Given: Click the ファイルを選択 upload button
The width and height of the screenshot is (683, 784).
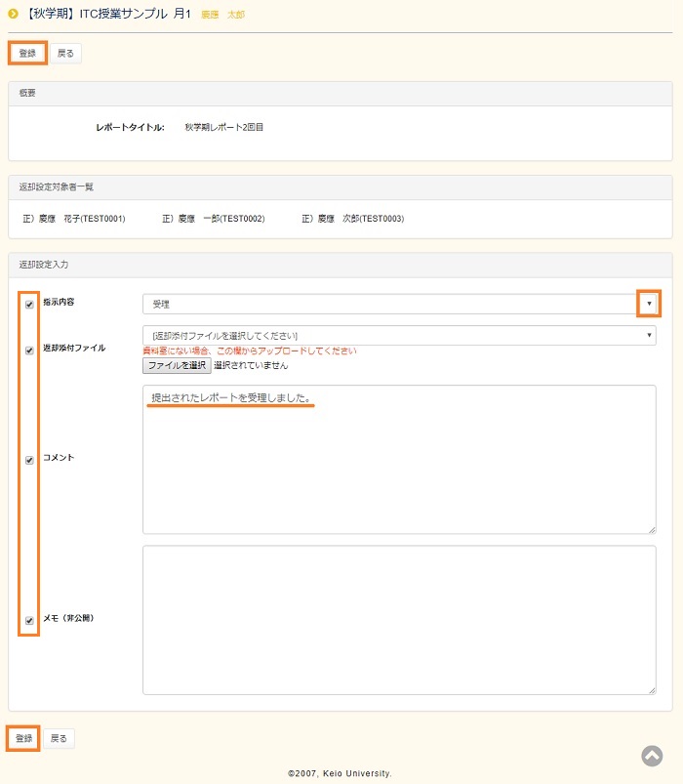Looking at the screenshot, I should [177, 365].
